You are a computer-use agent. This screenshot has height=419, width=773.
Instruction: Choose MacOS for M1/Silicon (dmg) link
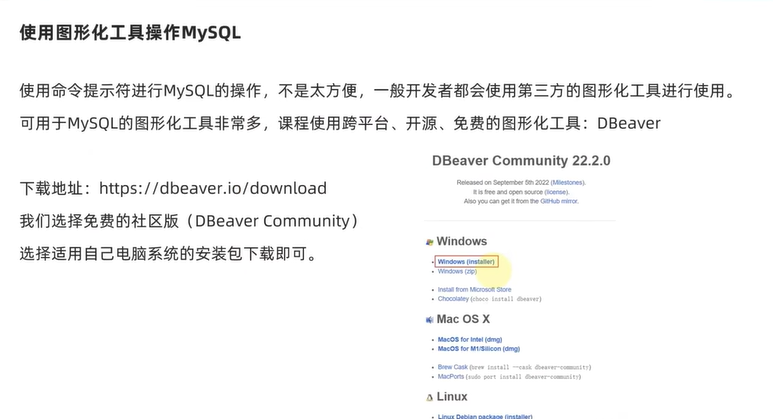pyautogui.click(x=479, y=349)
